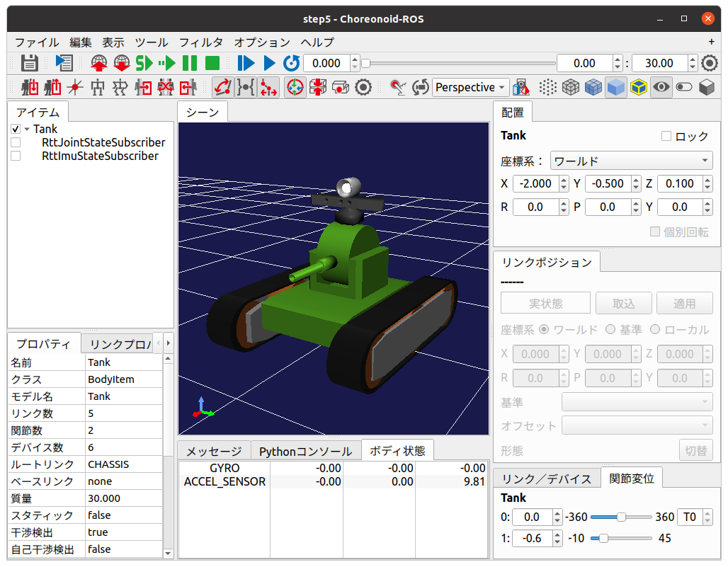Click the yellow cube outline icon

639,87
